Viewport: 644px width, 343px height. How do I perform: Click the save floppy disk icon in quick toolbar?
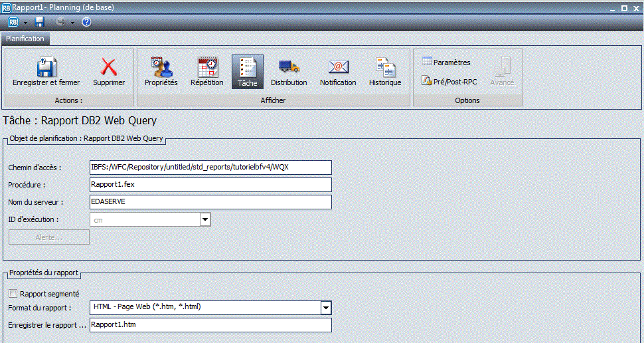[x=39, y=22]
